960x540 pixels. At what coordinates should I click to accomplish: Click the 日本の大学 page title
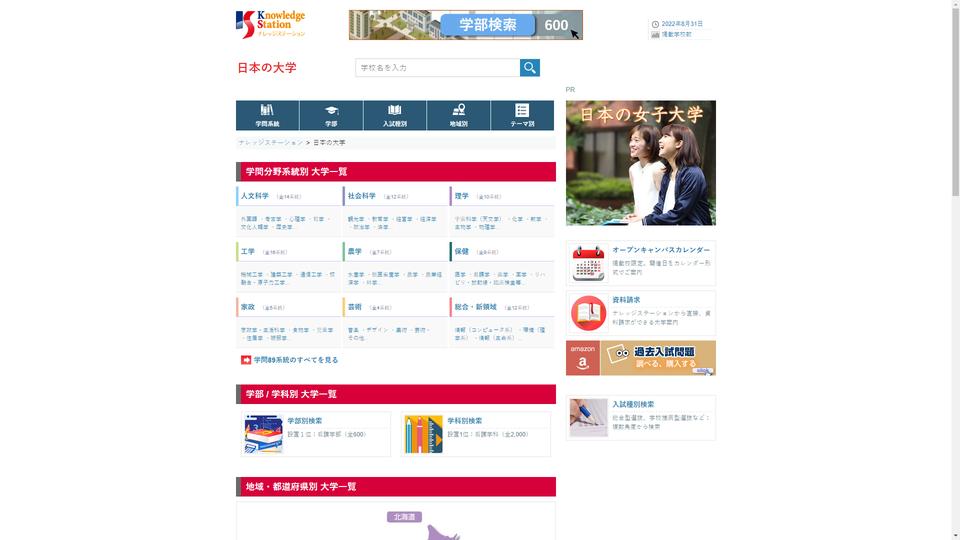(267, 68)
